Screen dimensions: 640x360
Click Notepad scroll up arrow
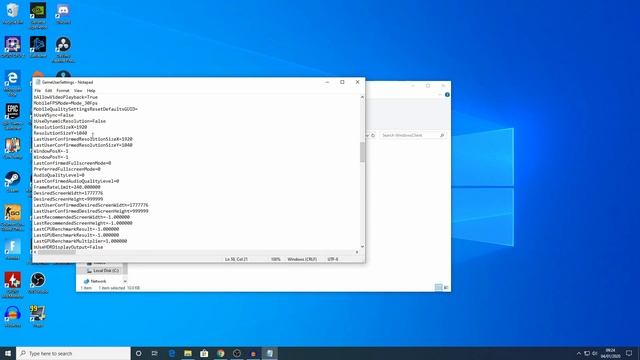(362, 97)
